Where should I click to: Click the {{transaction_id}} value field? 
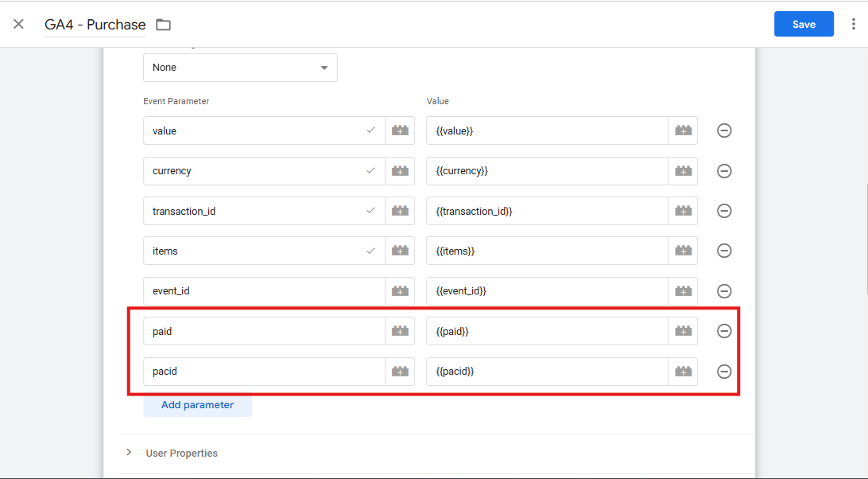coord(547,211)
